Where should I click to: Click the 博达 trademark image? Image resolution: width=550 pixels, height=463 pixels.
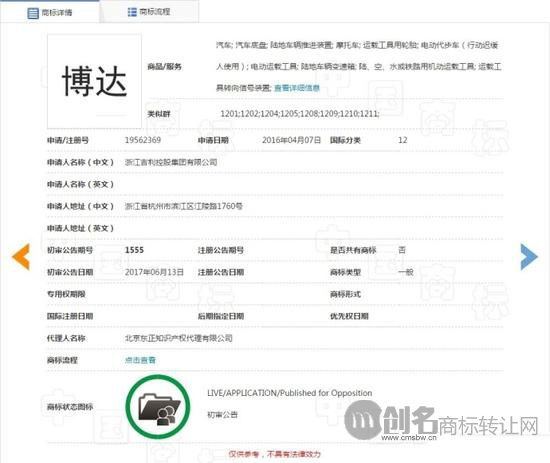(x=94, y=81)
